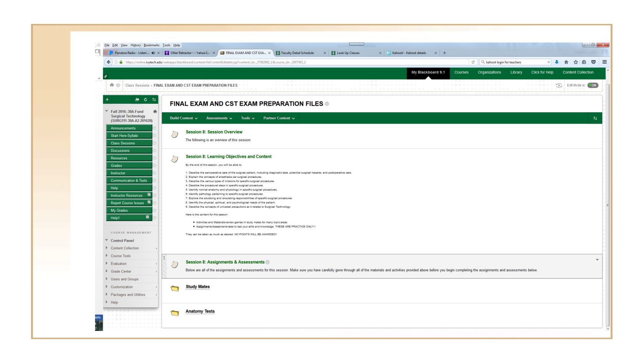Expand Grade Center in Control Panel
Screen dimensions: 644x362
click(121, 271)
